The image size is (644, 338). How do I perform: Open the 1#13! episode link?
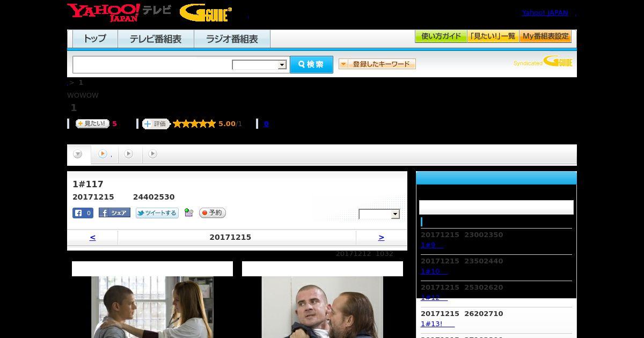(437, 324)
